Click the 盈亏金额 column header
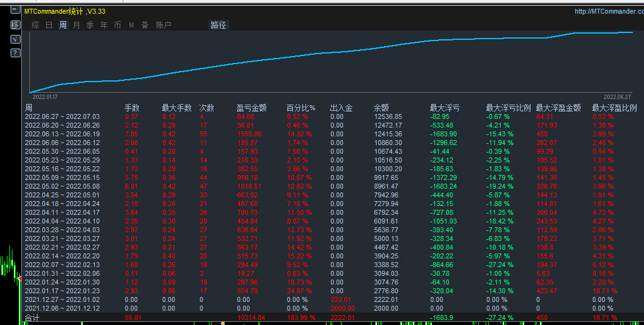 (x=251, y=108)
